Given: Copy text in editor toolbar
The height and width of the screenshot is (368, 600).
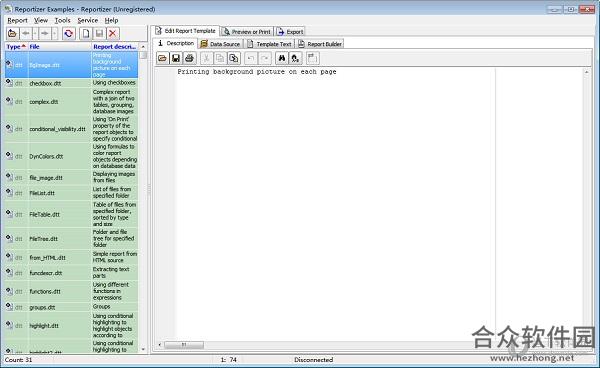Looking at the screenshot, I should (x=220, y=58).
